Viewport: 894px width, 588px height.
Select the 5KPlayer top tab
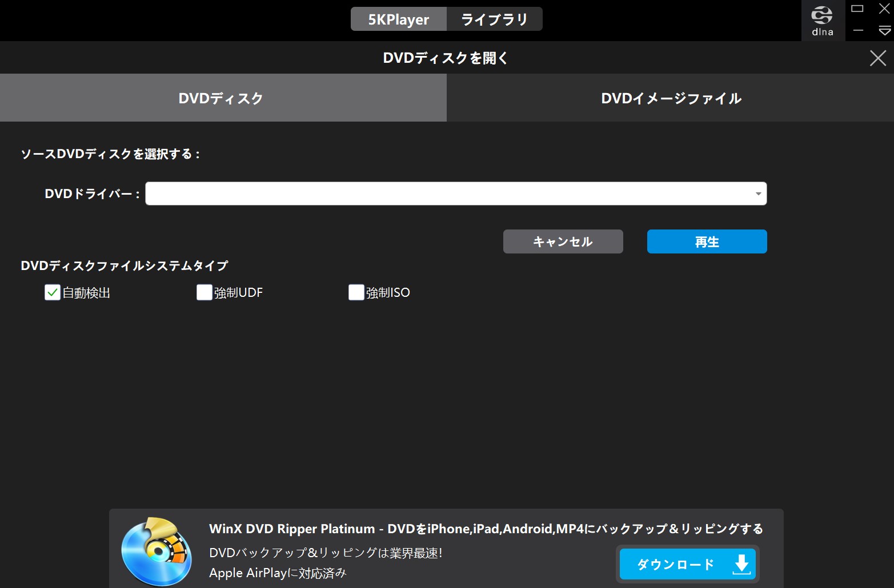(399, 19)
